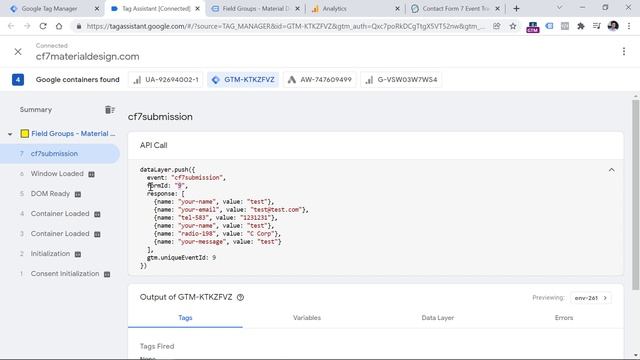The height and width of the screenshot is (360, 640).
Task: Switch to the Errors tab
Action: click(x=564, y=318)
